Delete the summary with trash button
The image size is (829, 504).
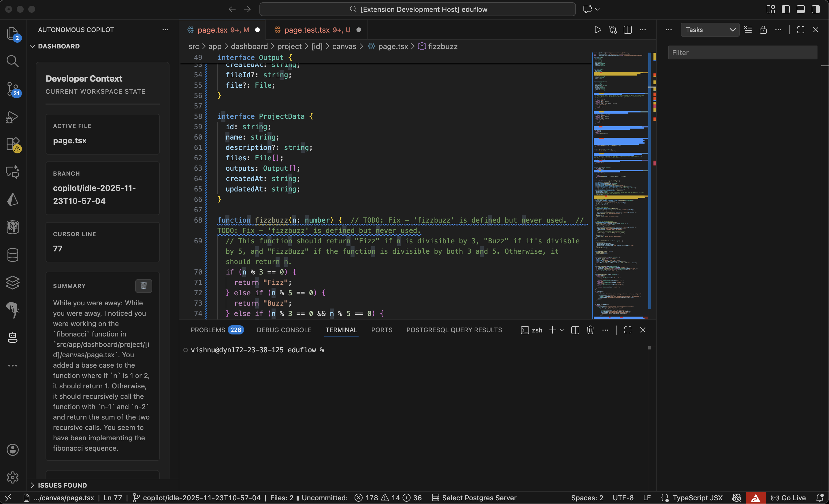tap(143, 286)
